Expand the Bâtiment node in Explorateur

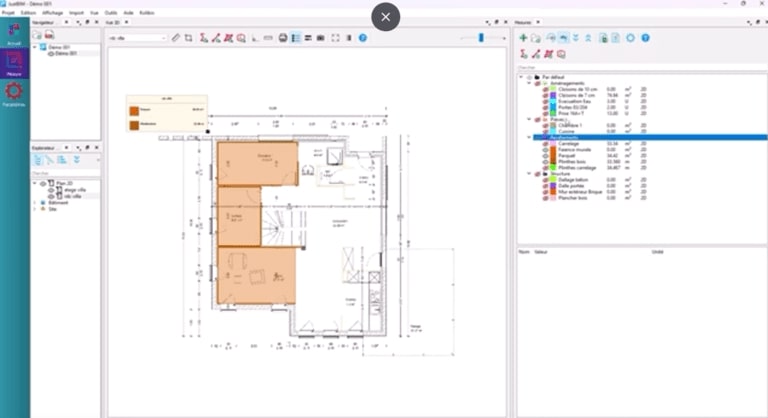(x=35, y=202)
